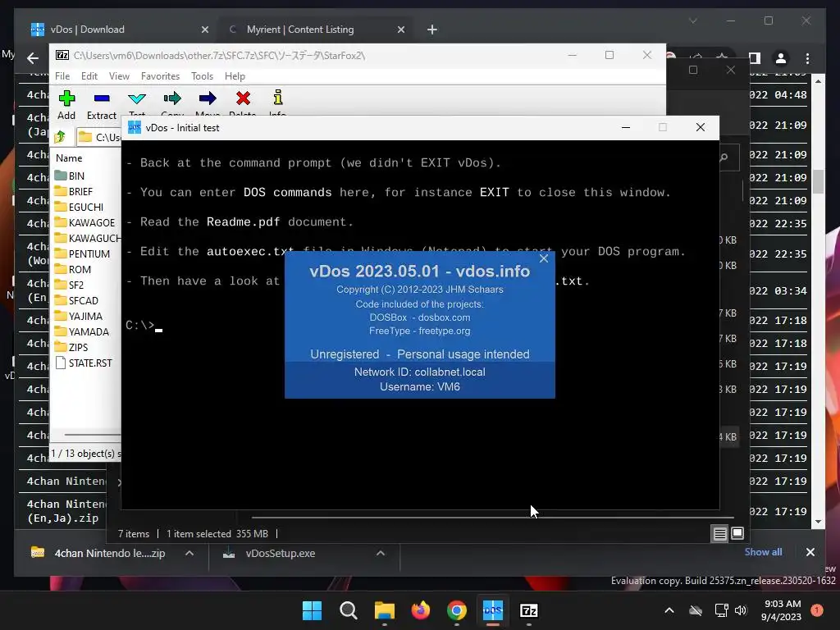Open a new browser tab

(x=431, y=30)
